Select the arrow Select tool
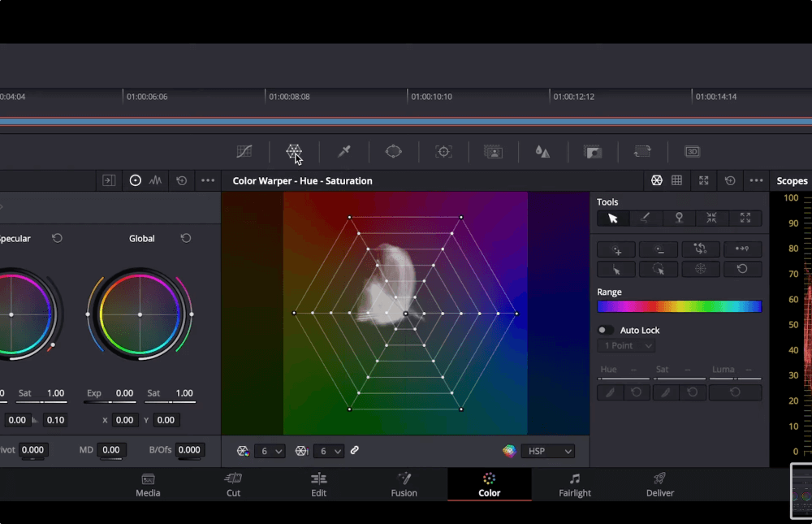This screenshot has width=812, height=524. [613, 219]
